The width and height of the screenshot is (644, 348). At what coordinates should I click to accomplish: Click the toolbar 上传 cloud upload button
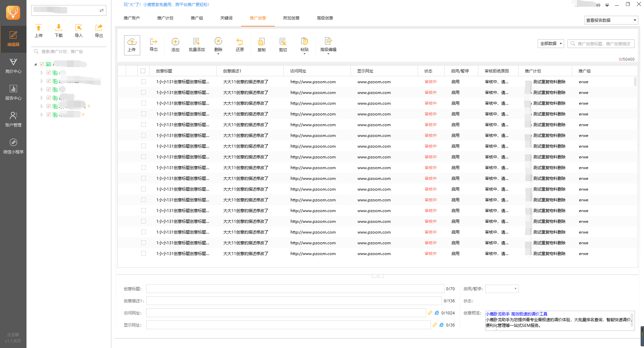[132, 45]
